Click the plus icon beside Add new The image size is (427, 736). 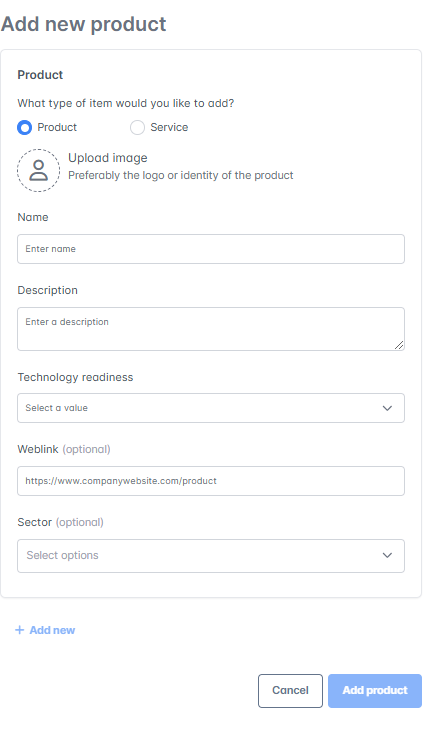click(20, 630)
